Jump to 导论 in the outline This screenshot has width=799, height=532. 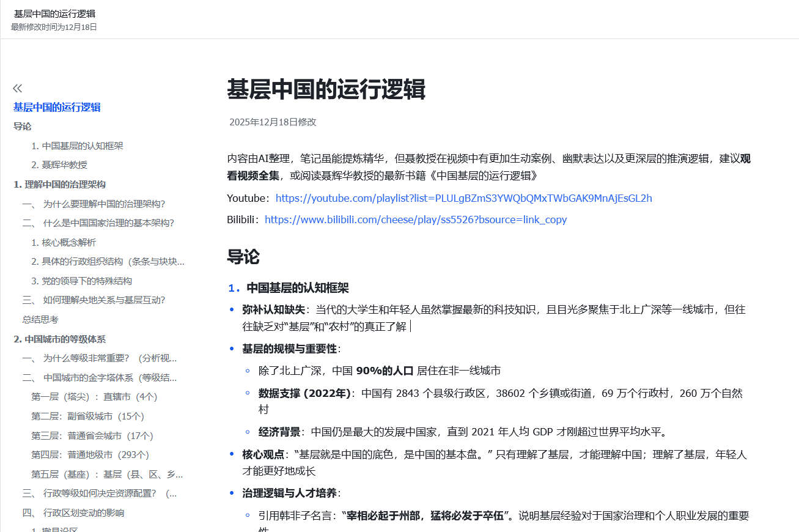tap(23, 127)
